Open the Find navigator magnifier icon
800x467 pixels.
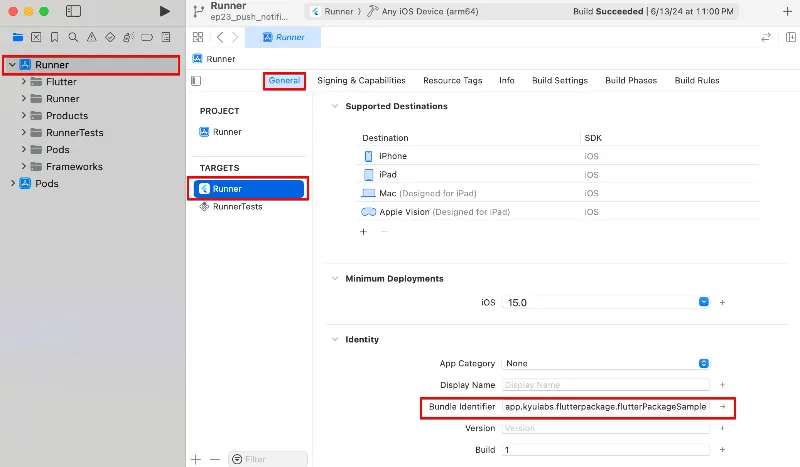[73, 37]
